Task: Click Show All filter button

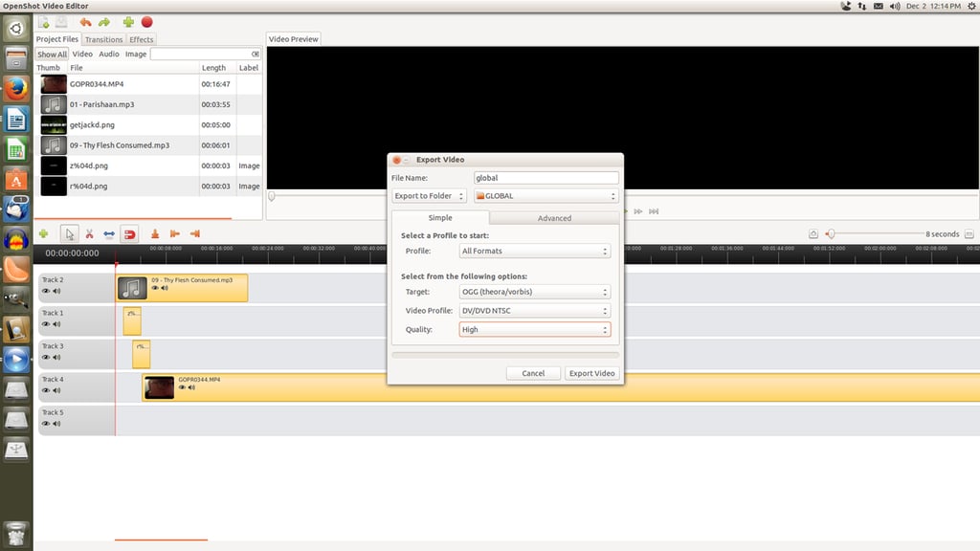Action: click(52, 55)
